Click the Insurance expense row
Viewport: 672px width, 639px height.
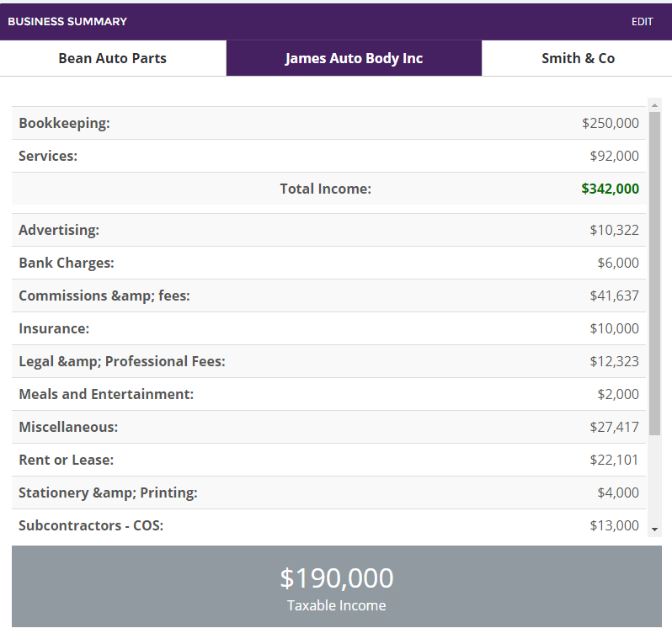328,328
